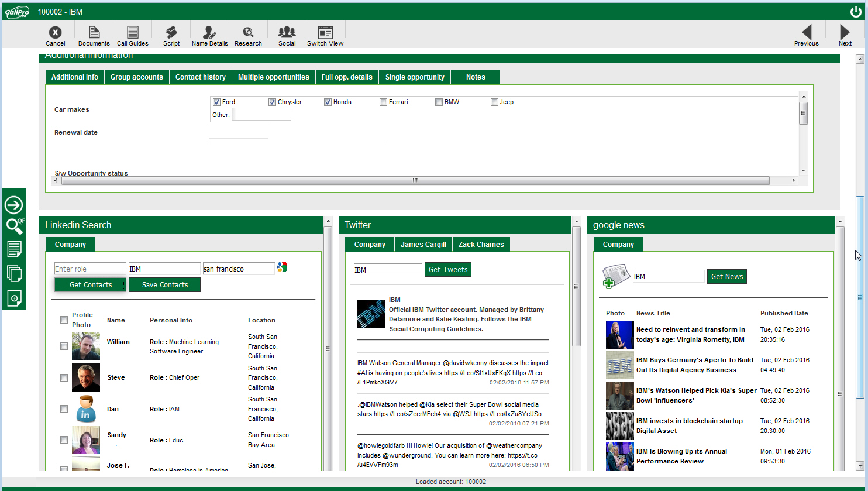868x491 pixels.
Task: Click the main page scroll-up arrow
Action: click(860, 59)
